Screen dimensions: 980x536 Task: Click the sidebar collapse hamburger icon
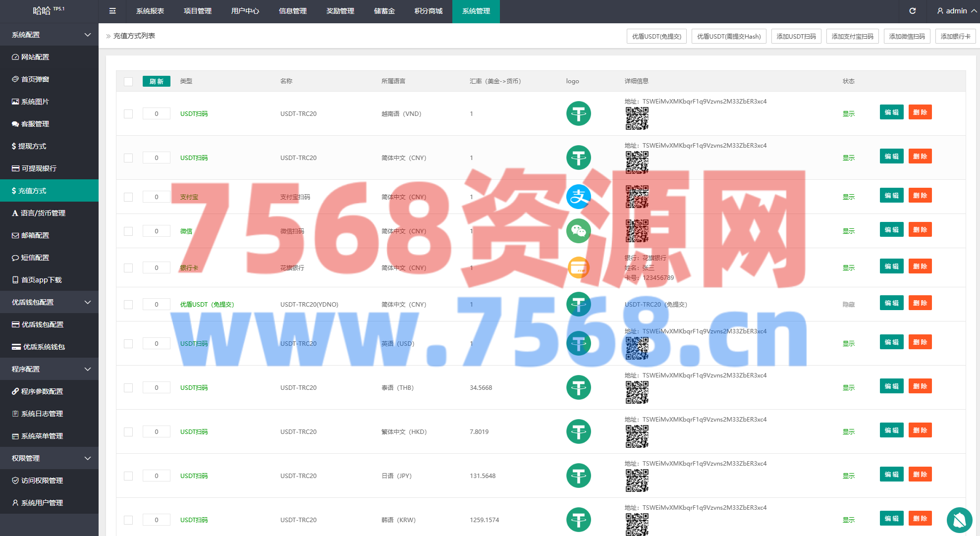[112, 11]
